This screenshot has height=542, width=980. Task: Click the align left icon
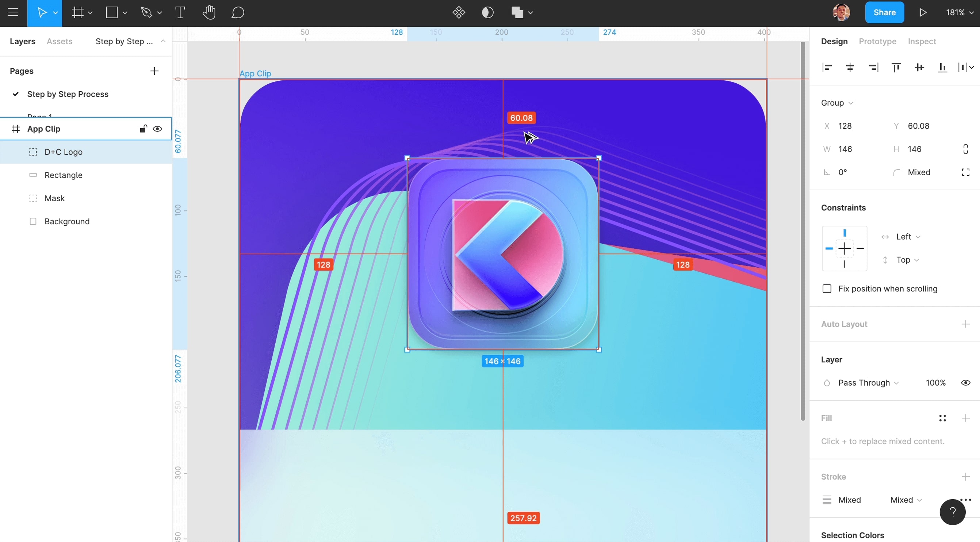(x=827, y=68)
